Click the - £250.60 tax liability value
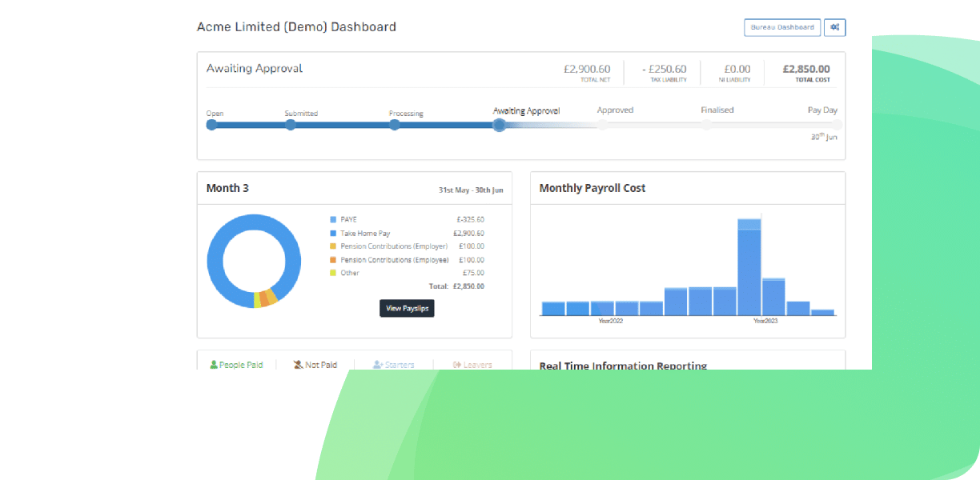 [x=665, y=69]
